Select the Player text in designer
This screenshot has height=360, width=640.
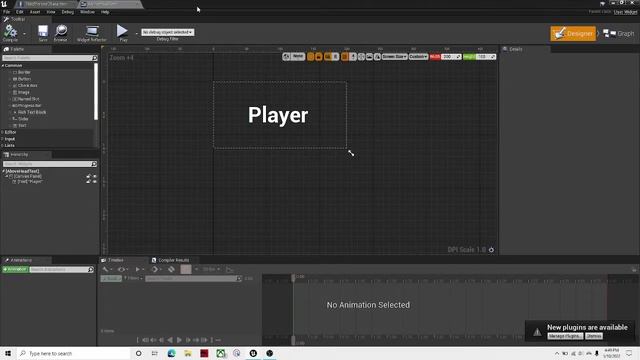[278, 116]
